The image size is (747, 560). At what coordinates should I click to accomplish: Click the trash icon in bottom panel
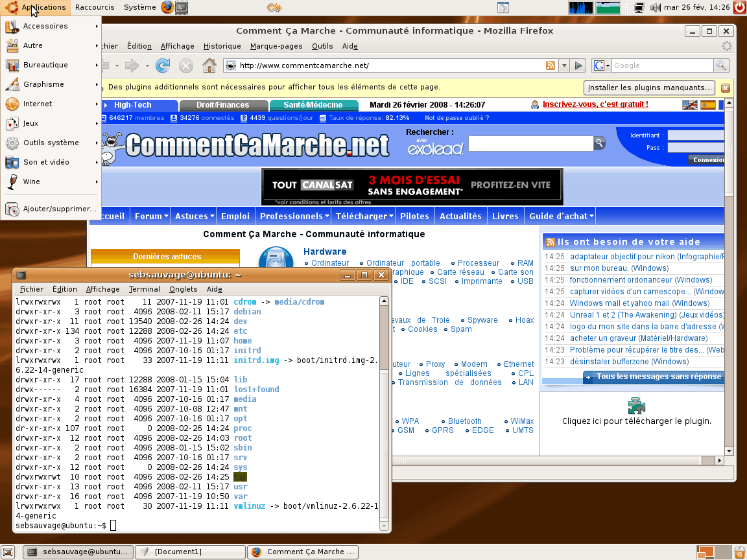(741, 552)
